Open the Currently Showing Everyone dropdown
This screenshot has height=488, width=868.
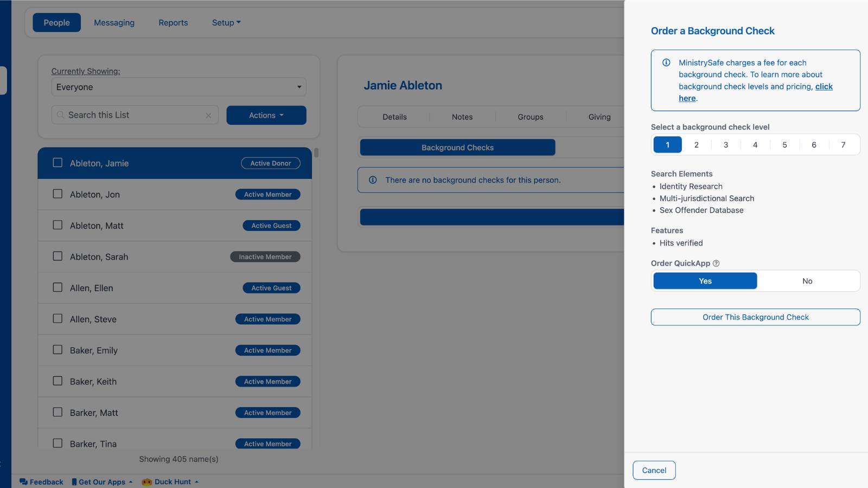tap(178, 87)
